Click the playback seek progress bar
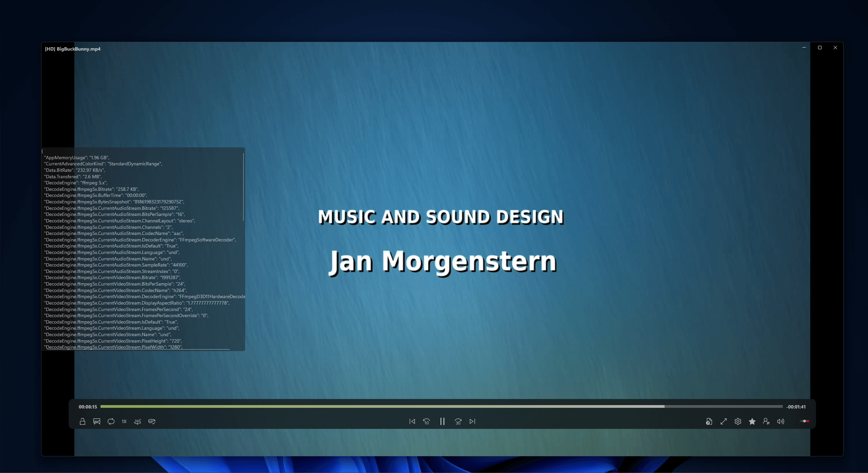The height and width of the screenshot is (473, 868). pyautogui.click(x=441, y=406)
